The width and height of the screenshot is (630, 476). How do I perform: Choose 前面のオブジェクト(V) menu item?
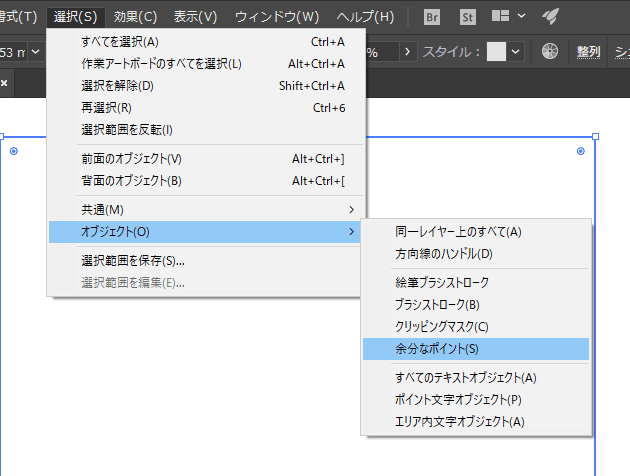[x=206, y=159]
